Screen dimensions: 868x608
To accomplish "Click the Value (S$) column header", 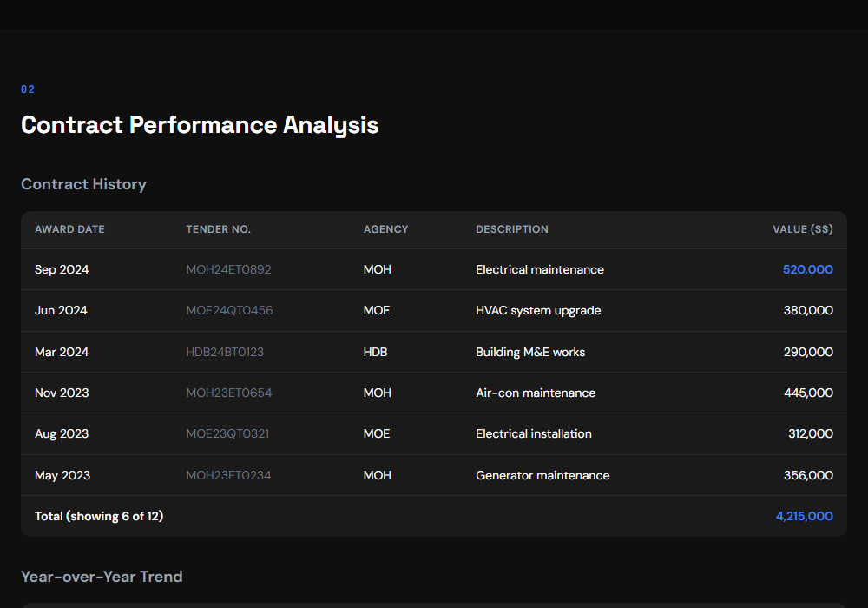I will tap(802, 229).
